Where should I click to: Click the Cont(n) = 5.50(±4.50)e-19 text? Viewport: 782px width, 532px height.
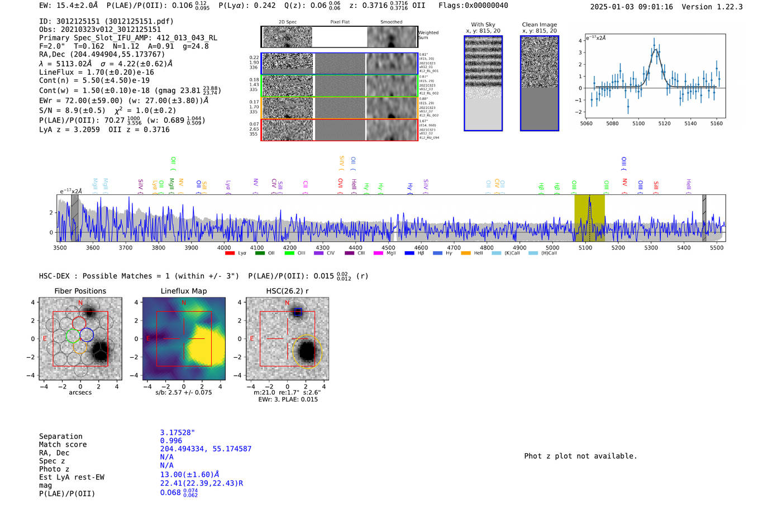point(94,80)
